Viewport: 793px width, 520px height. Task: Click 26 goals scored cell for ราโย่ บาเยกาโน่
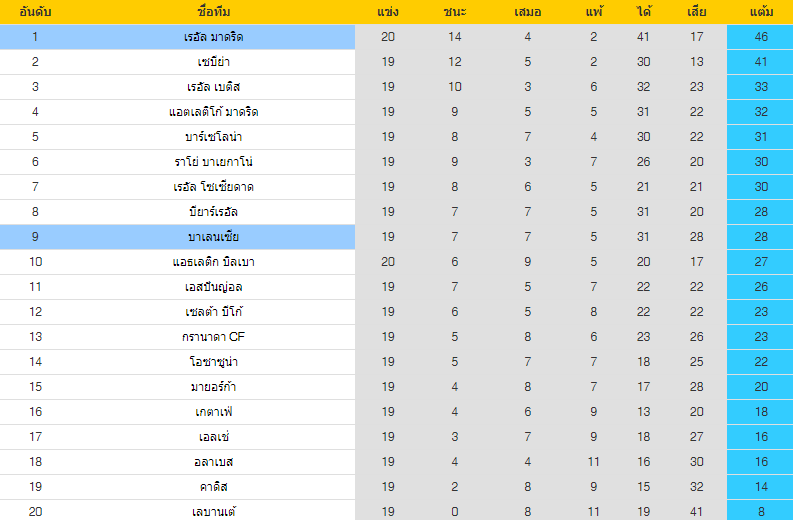[643, 162]
